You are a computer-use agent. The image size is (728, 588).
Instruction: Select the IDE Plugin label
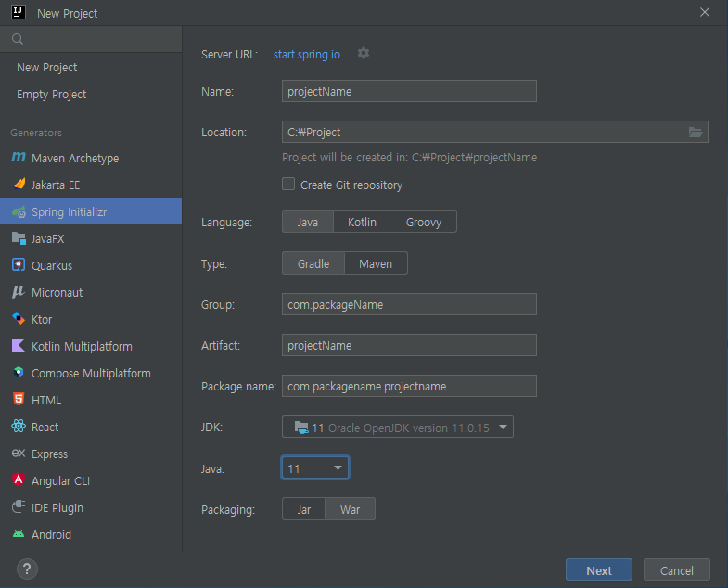pyautogui.click(x=57, y=507)
